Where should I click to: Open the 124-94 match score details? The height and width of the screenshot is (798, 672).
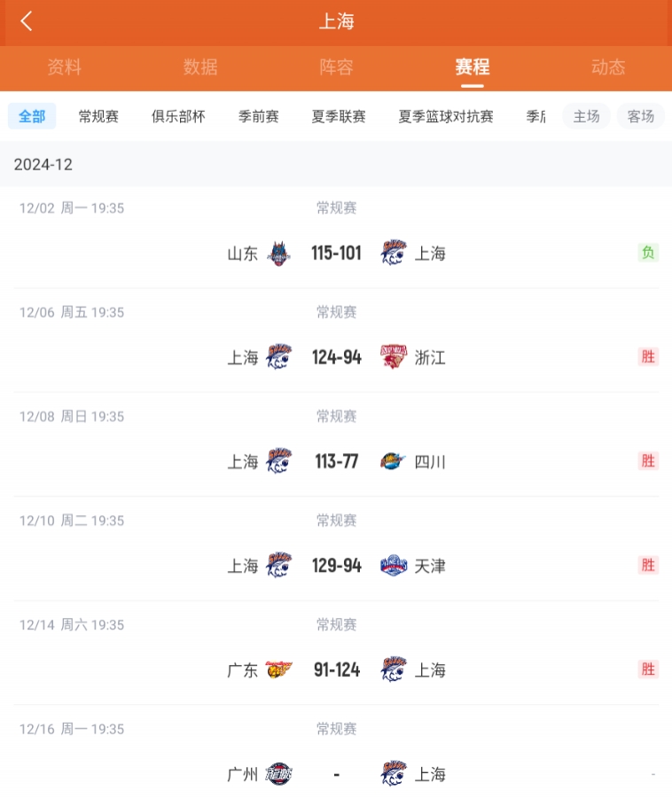(x=337, y=357)
